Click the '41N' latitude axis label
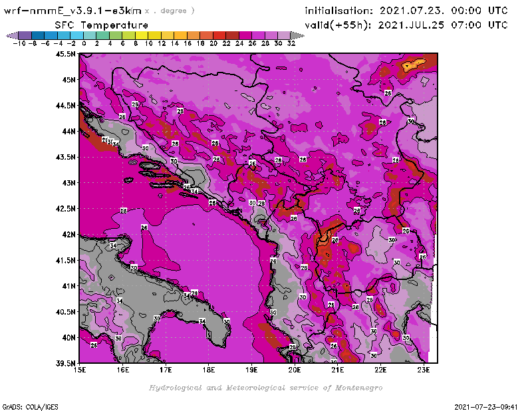 click(x=68, y=286)
